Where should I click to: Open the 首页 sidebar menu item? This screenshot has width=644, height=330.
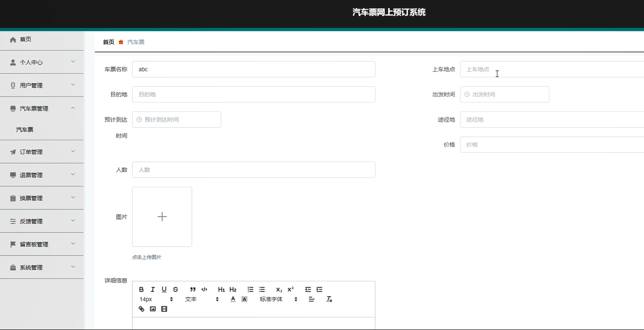click(42, 40)
